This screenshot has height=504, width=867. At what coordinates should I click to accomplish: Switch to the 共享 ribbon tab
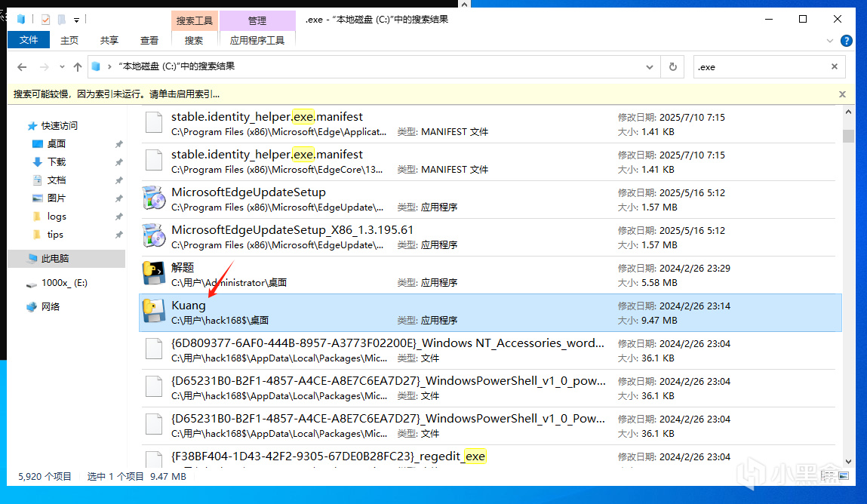109,40
